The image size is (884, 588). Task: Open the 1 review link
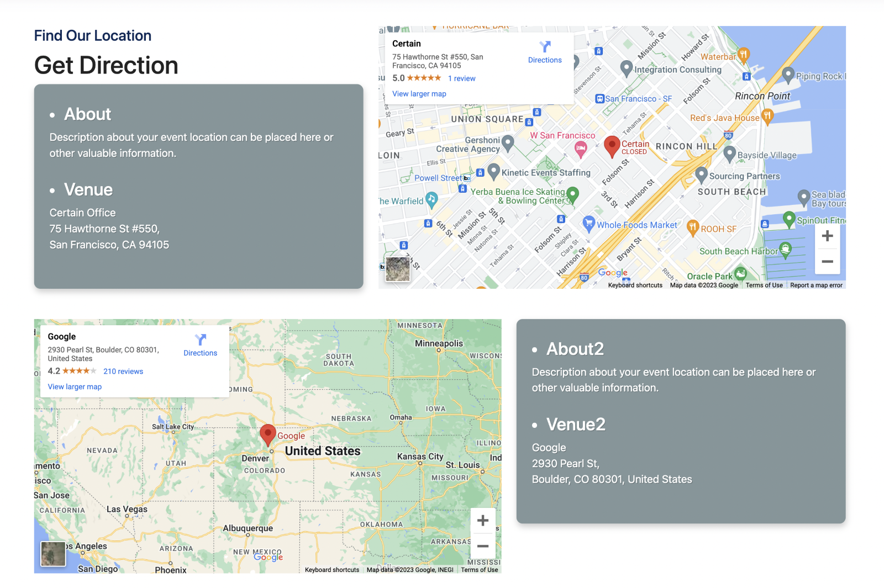(x=462, y=78)
